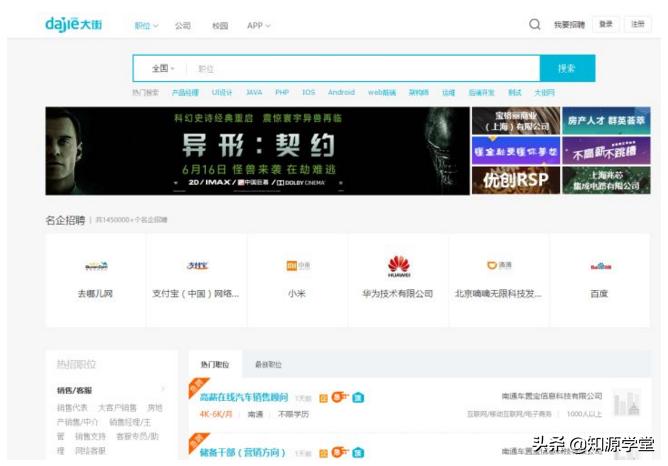
Task: Open the 华为技术有限公司 company card
Action: pos(398,280)
